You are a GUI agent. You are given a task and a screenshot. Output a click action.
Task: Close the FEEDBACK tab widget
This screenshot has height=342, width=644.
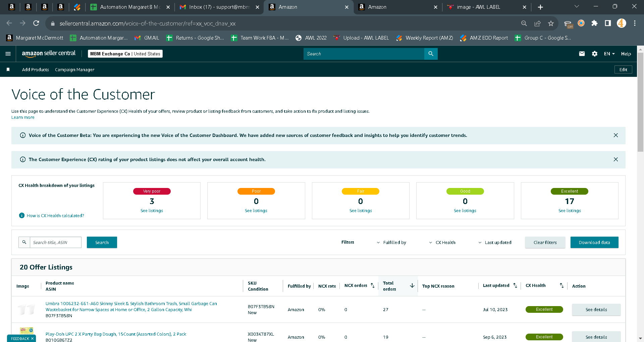(32, 339)
